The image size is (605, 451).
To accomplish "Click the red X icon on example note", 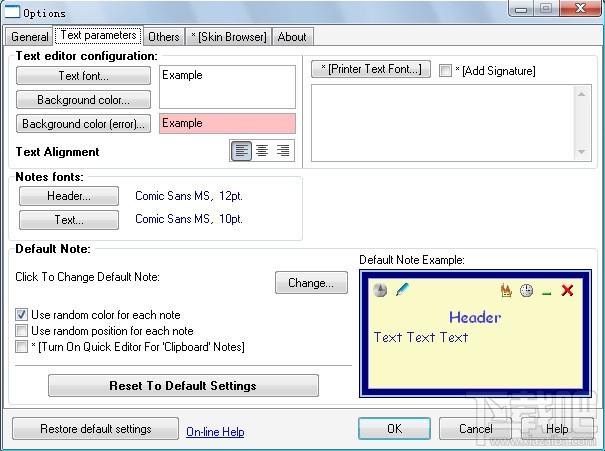I will tap(567, 290).
